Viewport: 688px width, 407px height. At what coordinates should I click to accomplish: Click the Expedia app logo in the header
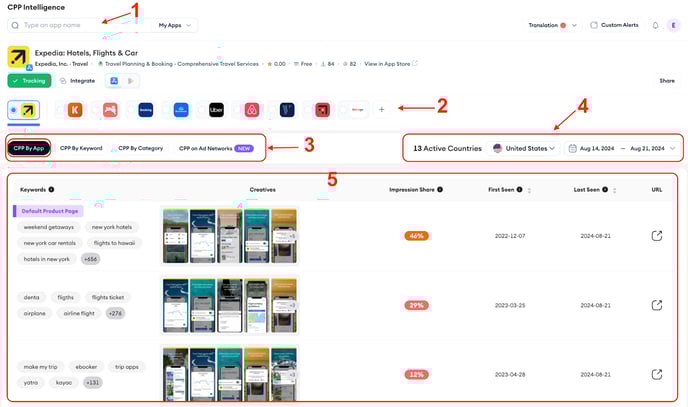tap(18, 57)
